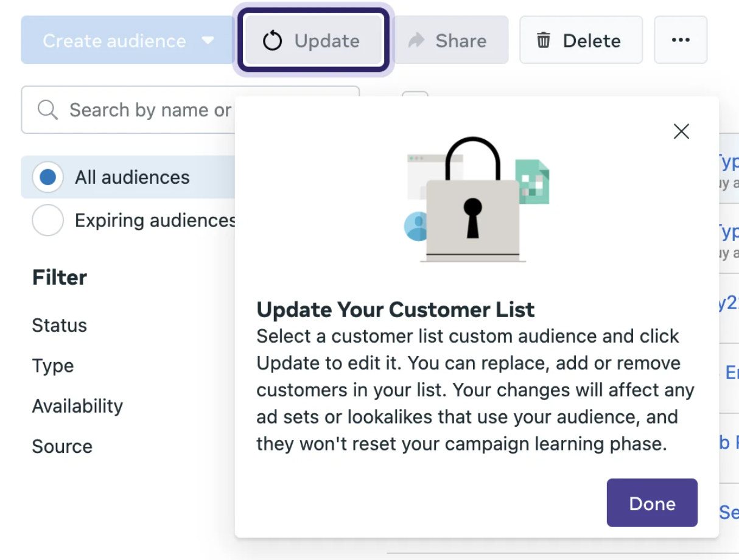Open the Type filter
Screen dimensions: 739x560
pos(53,366)
